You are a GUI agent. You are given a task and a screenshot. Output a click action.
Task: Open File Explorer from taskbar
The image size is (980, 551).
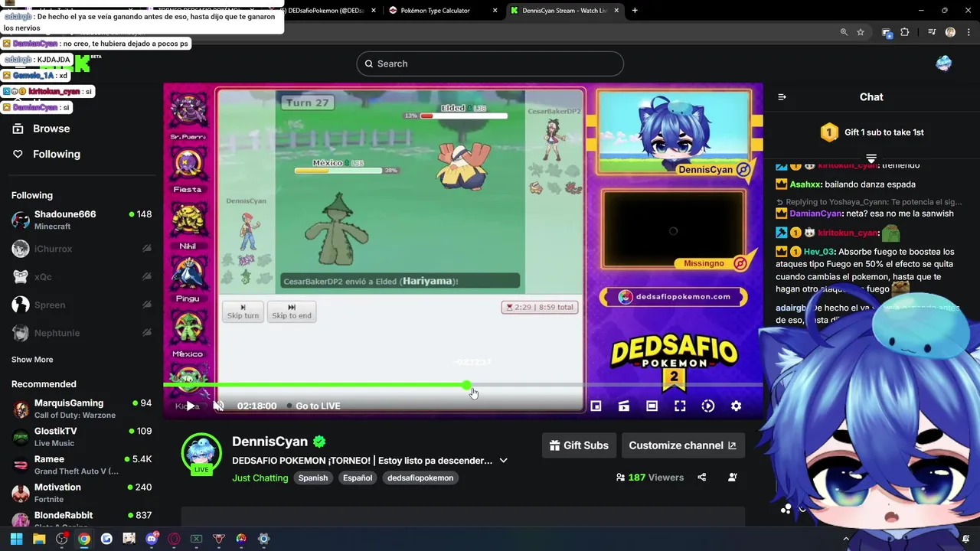click(x=39, y=539)
